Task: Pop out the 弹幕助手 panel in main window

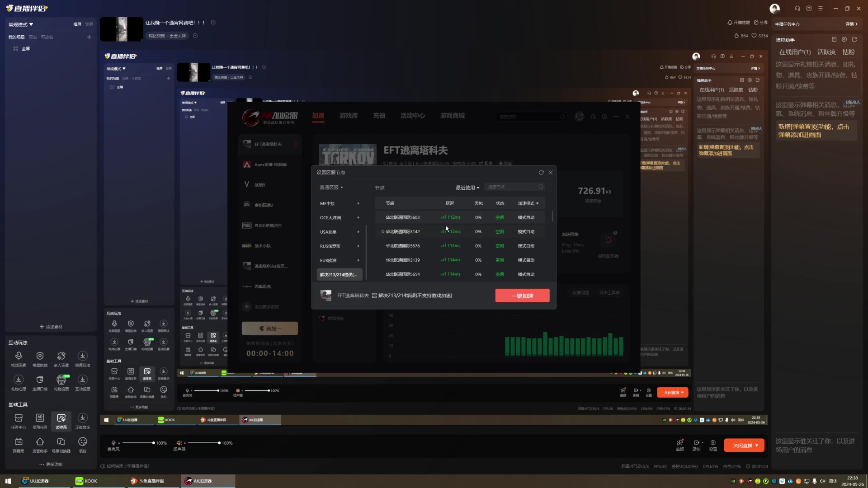Action: coord(854,40)
